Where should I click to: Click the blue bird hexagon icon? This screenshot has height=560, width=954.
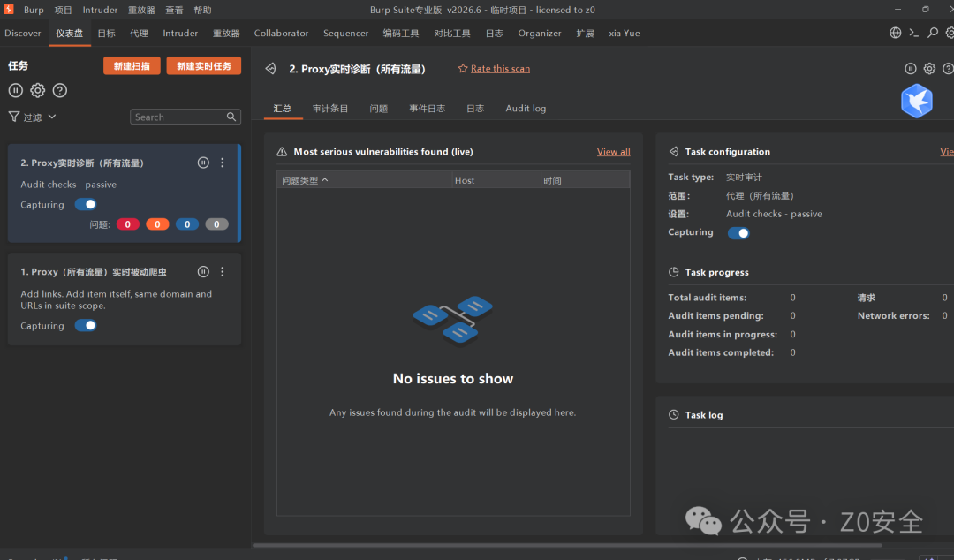(x=916, y=101)
